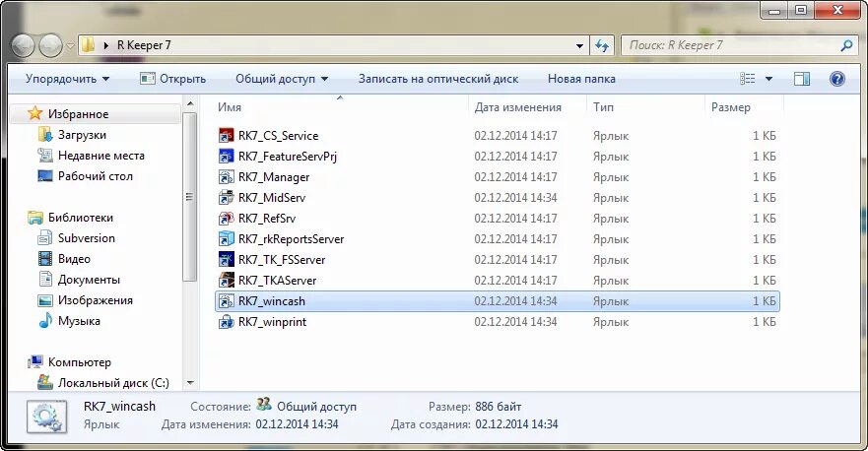This screenshot has height=451, width=868.
Task: Click the RK7_FeatureServPrj shortcut icon
Action: [x=226, y=157]
